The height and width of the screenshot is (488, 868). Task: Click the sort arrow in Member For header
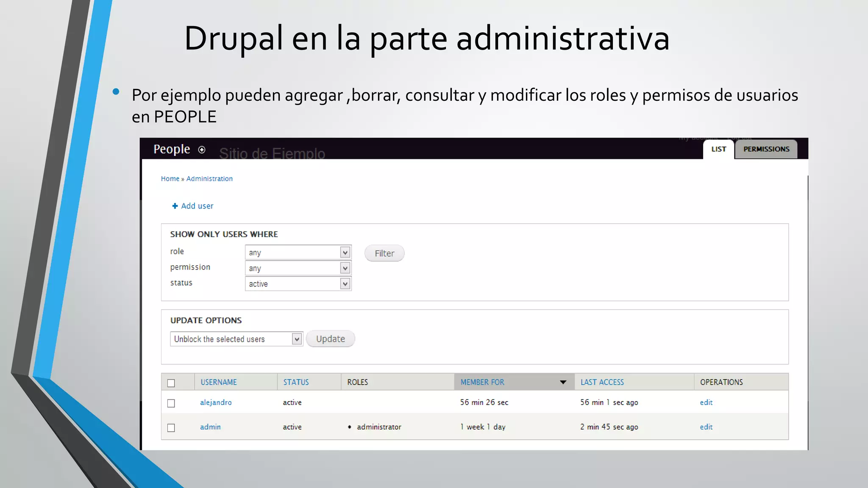point(563,382)
